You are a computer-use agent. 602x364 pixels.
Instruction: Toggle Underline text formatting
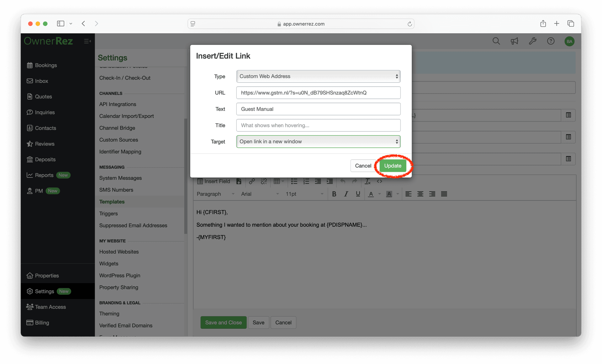click(358, 194)
